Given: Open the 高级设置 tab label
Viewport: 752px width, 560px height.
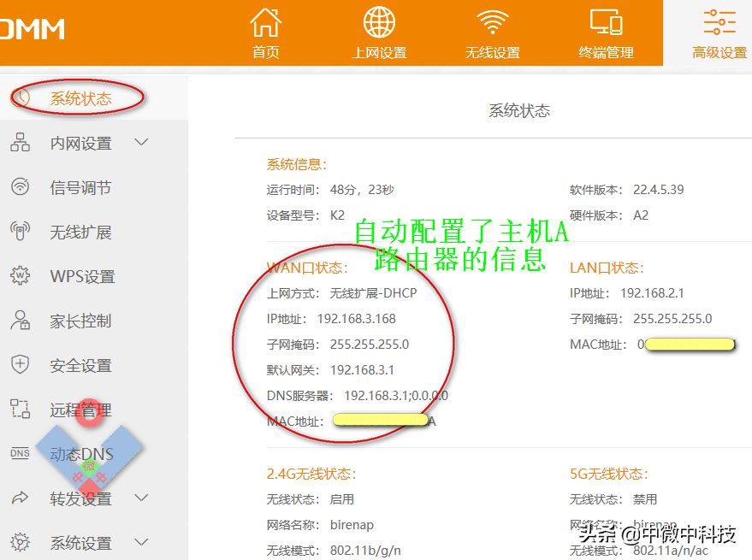Looking at the screenshot, I should [719, 52].
